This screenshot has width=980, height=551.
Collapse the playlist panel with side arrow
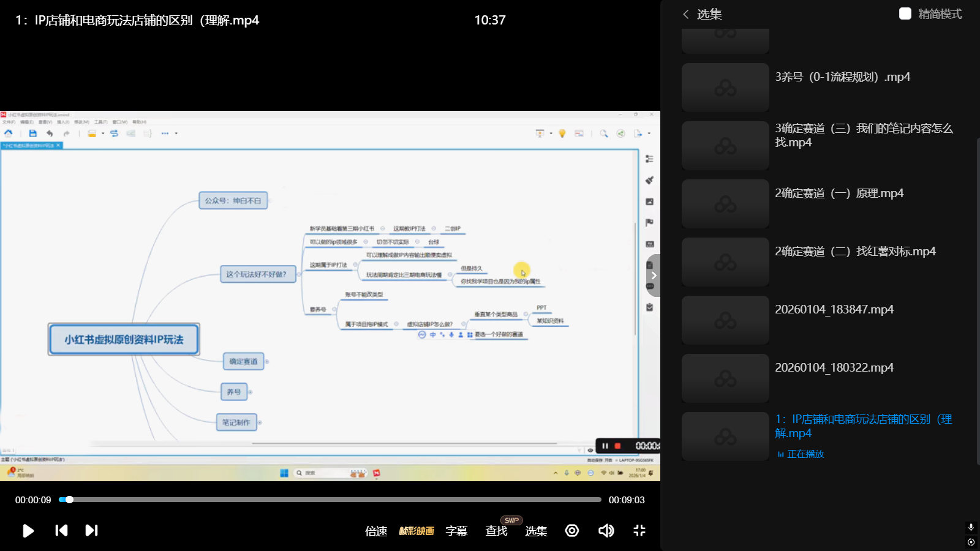pyautogui.click(x=654, y=275)
